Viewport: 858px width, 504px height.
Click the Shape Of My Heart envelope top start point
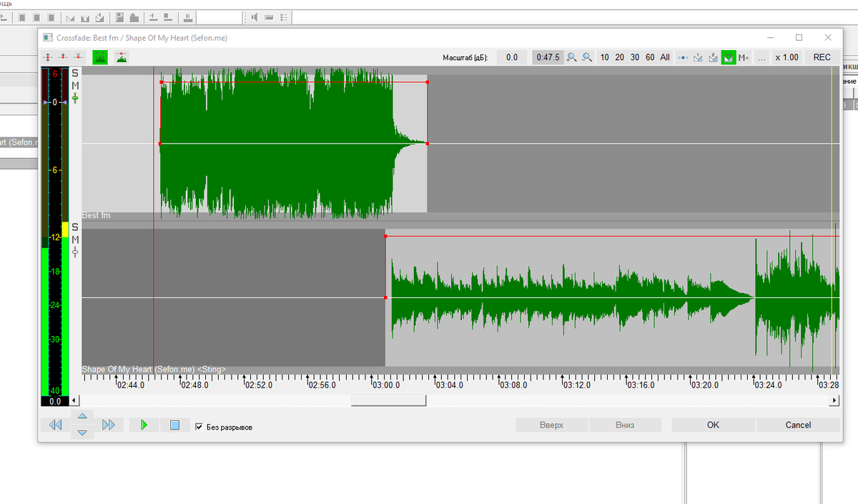(385, 236)
